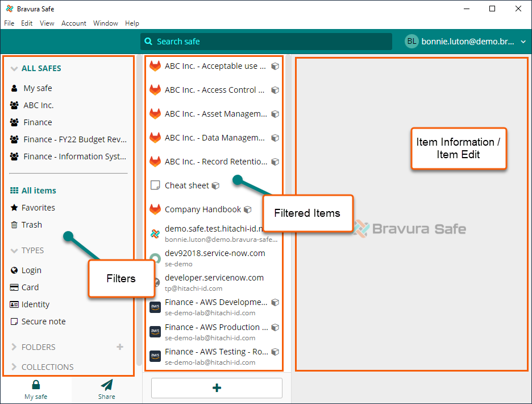Click shared cube icon on Record Retentio...
532x404 pixels.
coord(275,162)
